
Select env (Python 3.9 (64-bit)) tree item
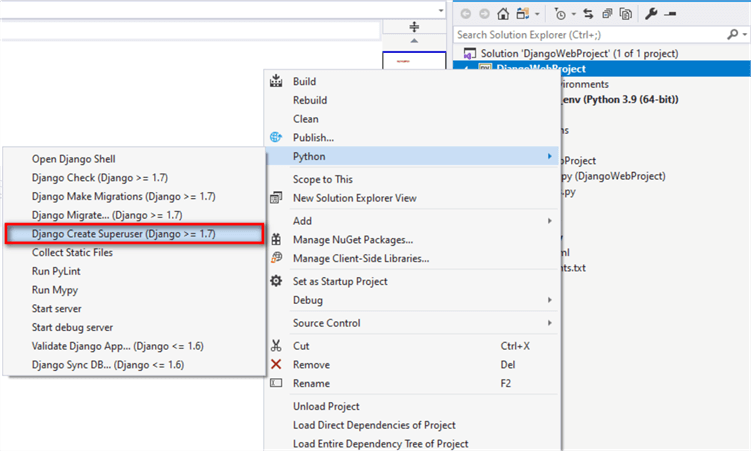coord(621,99)
